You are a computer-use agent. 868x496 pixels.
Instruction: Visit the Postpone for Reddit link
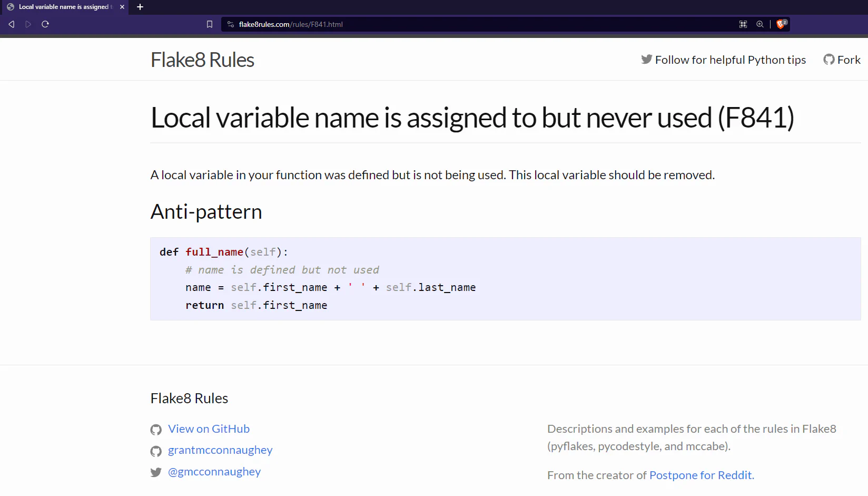click(x=700, y=475)
